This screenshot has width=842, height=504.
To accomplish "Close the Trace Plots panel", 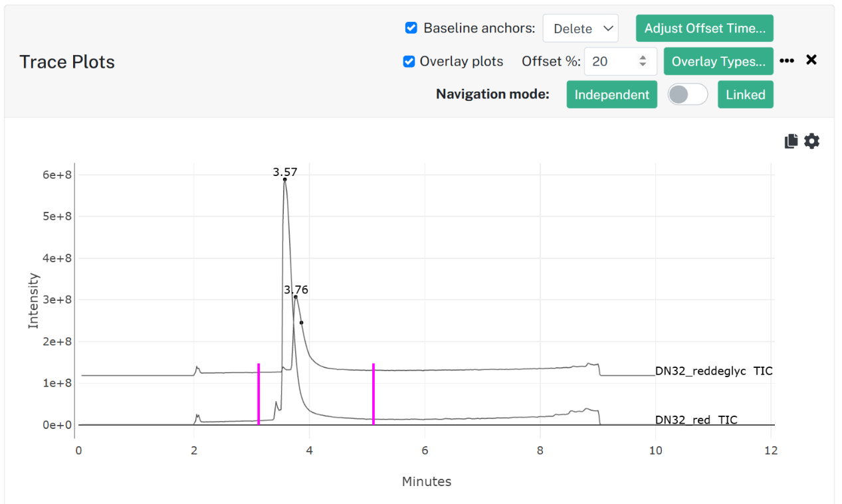I will 811,60.
